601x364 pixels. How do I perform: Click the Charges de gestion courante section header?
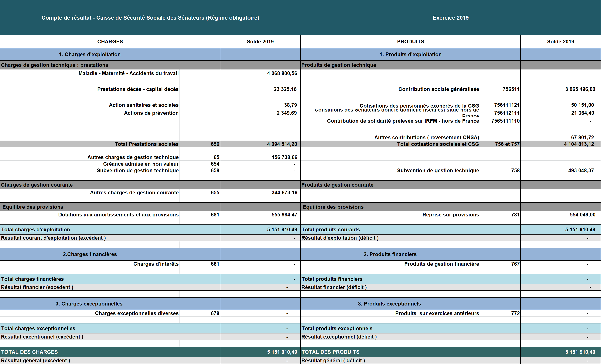coord(37,185)
